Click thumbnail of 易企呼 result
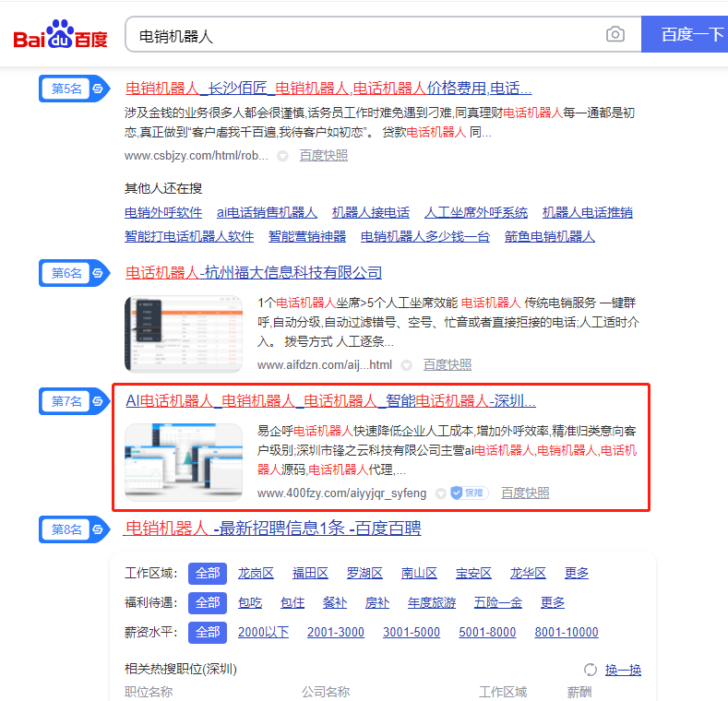The image size is (728, 701). [184, 462]
